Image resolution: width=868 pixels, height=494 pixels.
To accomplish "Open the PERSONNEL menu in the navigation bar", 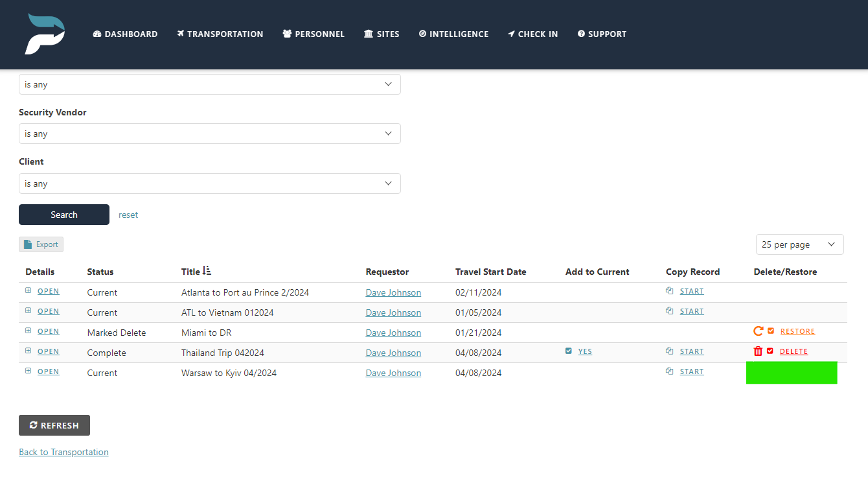I will 314,34.
